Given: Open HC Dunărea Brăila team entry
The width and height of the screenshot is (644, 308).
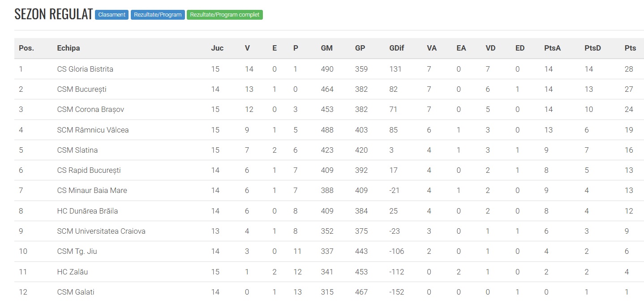Looking at the screenshot, I should point(87,211).
